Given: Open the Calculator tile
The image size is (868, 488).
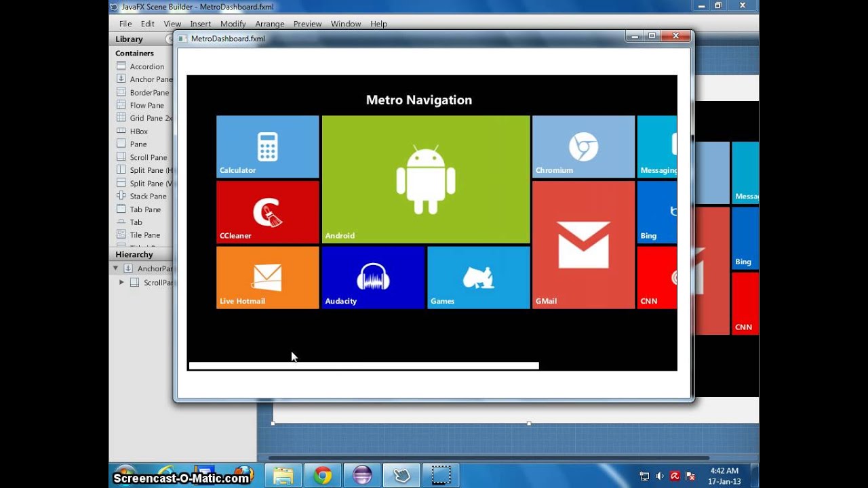Looking at the screenshot, I should point(267,146).
